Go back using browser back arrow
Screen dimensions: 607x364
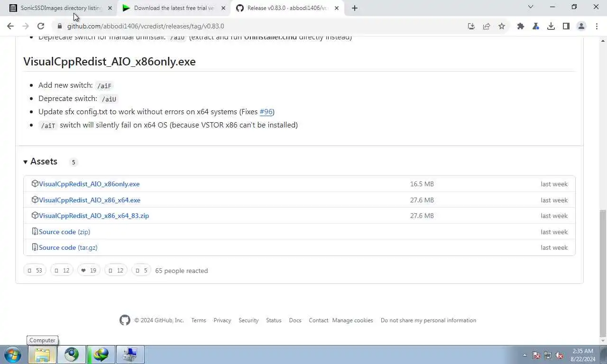(x=10, y=26)
